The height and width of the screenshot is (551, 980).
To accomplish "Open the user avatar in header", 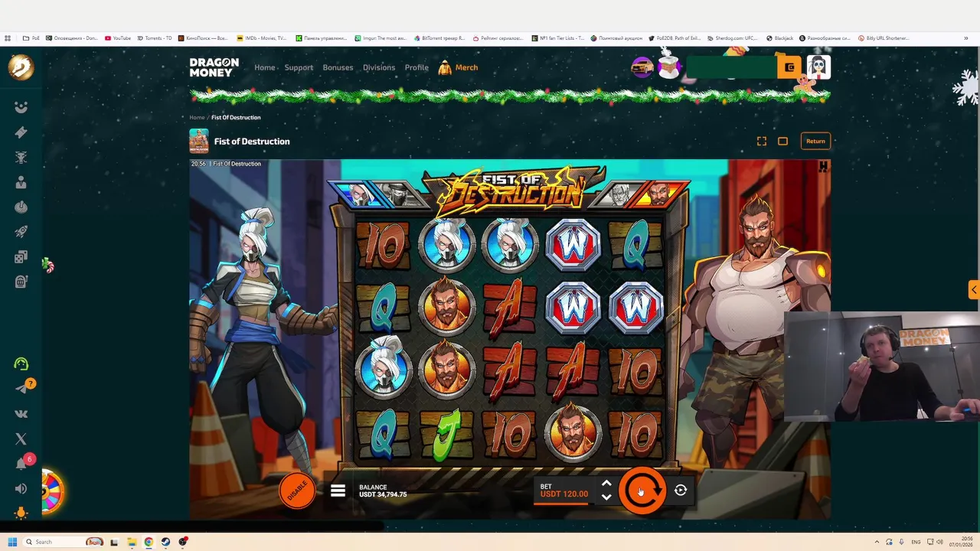I will point(818,67).
